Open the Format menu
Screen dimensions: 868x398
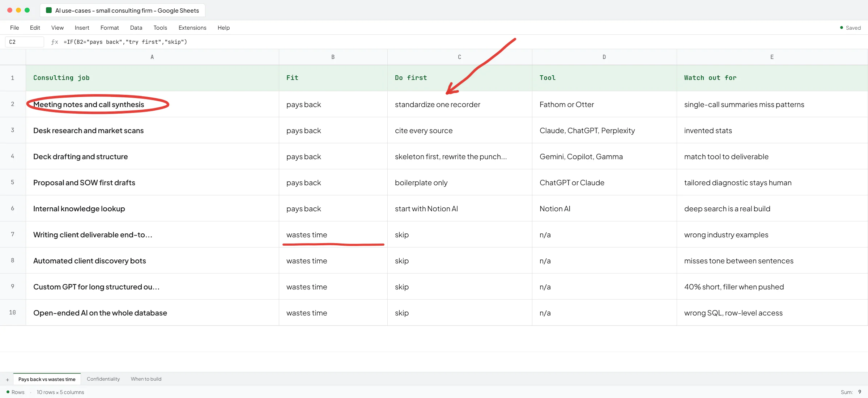coord(110,28)
